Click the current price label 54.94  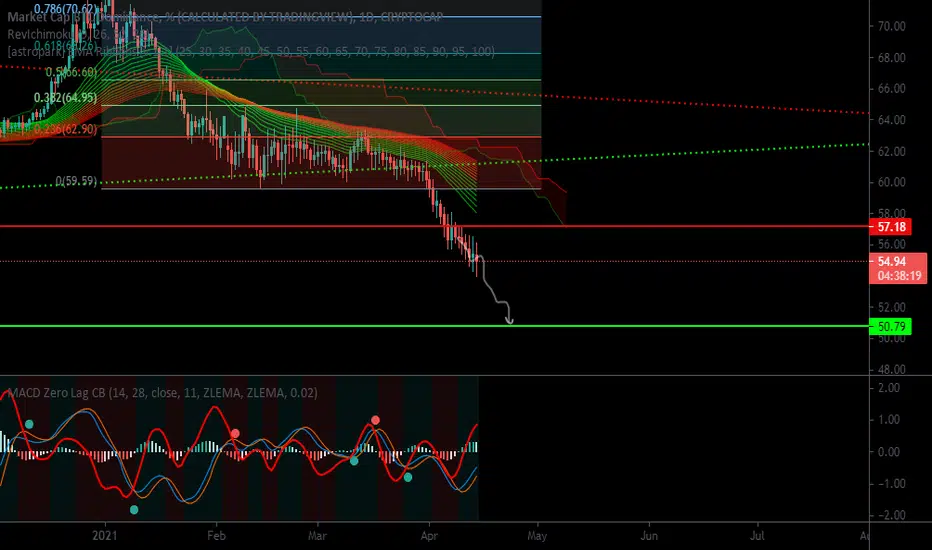[892, 261]
